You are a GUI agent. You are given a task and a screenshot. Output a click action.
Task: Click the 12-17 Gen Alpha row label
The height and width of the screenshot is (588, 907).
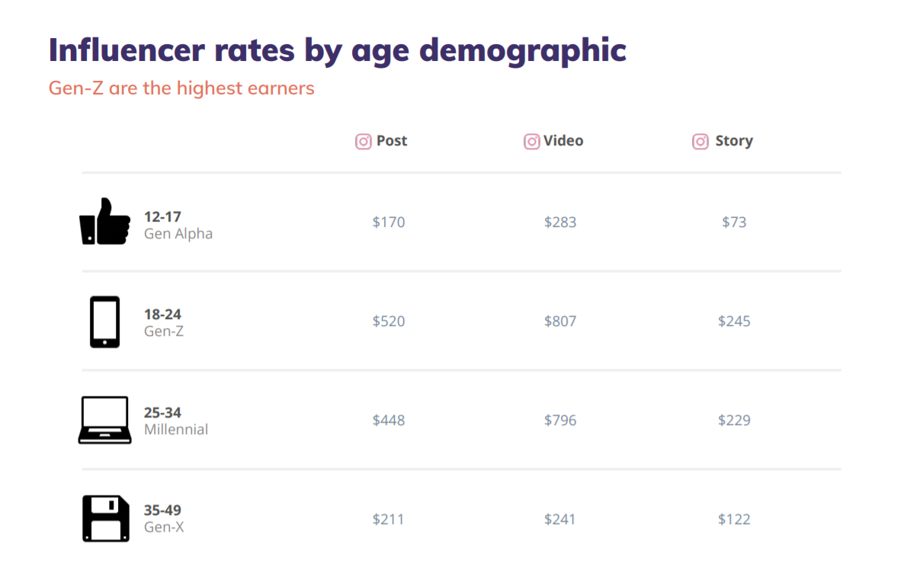[x=178, y=225]
